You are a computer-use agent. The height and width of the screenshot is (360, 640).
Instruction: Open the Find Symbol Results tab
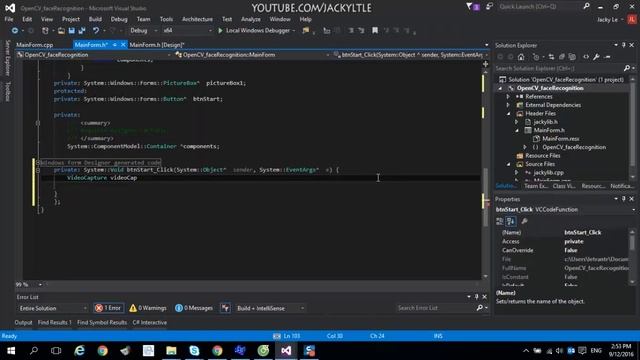[x=102, y=322]
